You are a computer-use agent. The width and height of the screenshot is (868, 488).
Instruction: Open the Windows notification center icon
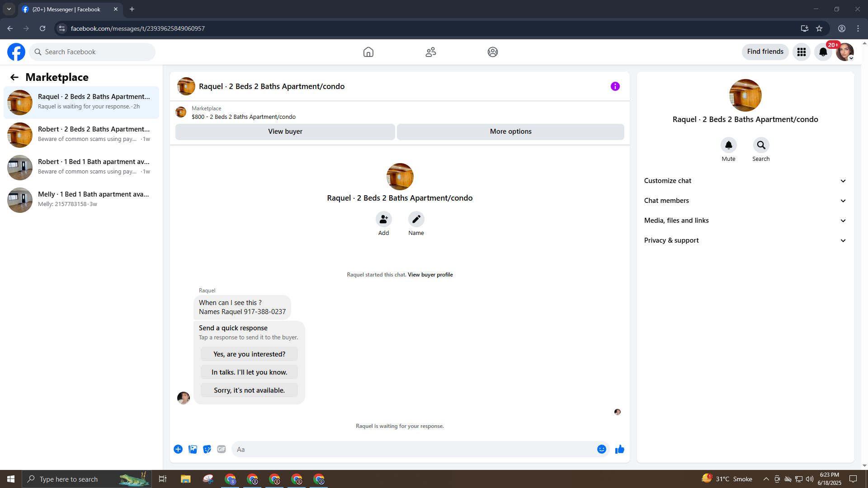(x=854, y=479)
